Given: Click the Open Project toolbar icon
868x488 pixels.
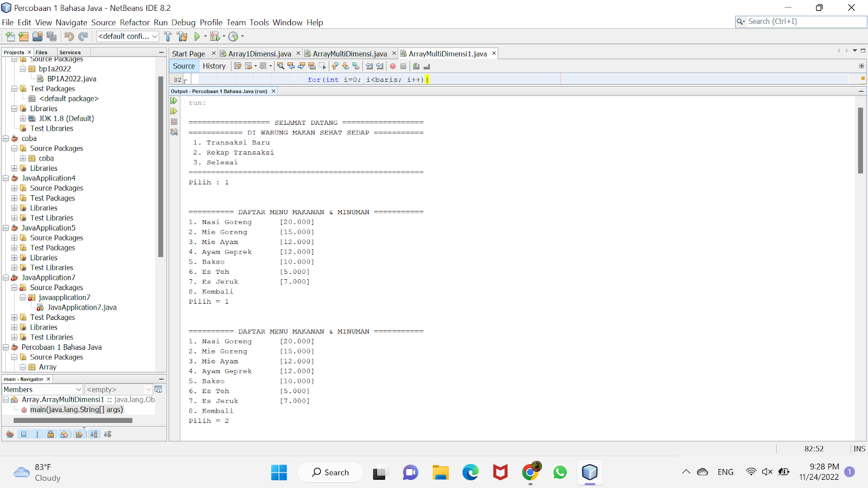Looking at the screenshot, I should click(37, 36).
